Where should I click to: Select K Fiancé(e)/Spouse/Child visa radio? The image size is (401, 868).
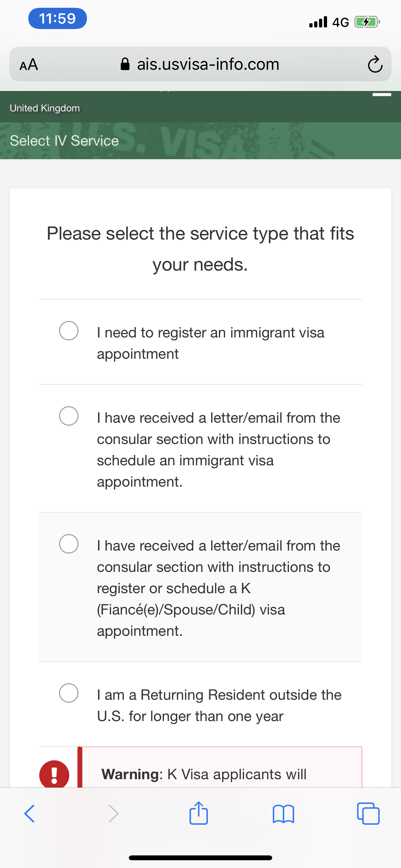pyautogui.click(x=69, y=543)
